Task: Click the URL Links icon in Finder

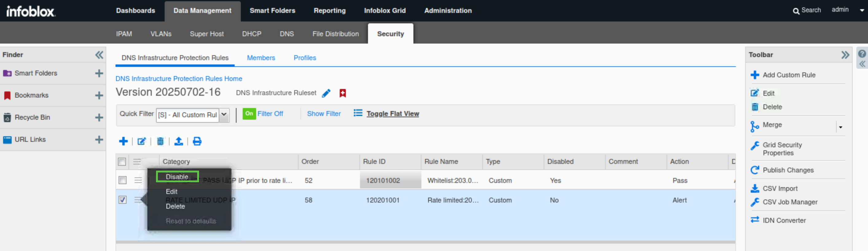Action: (x=7, y=140)
